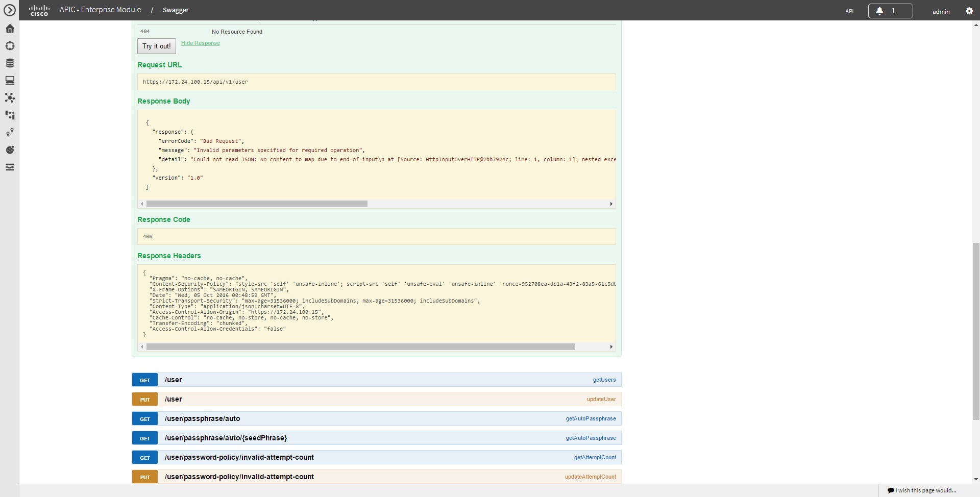This screenshot has height=497, width=980.
Task: Click the Hide Response link
Action: click(x=200, y=43)
